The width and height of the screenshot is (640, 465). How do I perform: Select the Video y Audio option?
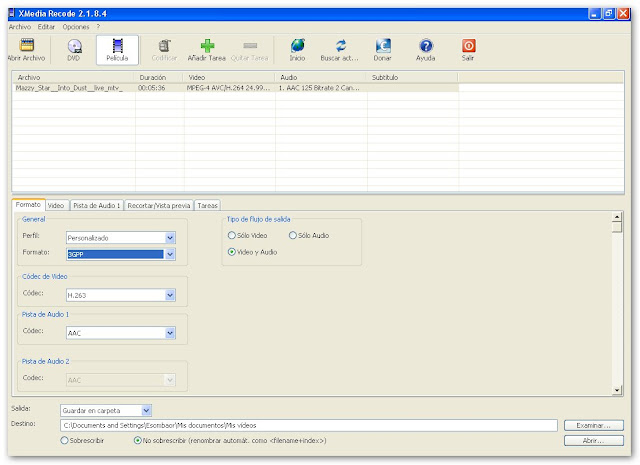click(x=231, y=252)
